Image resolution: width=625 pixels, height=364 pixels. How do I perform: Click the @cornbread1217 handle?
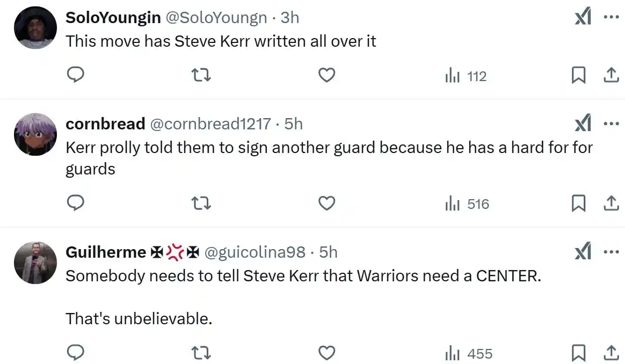point(209,124)
